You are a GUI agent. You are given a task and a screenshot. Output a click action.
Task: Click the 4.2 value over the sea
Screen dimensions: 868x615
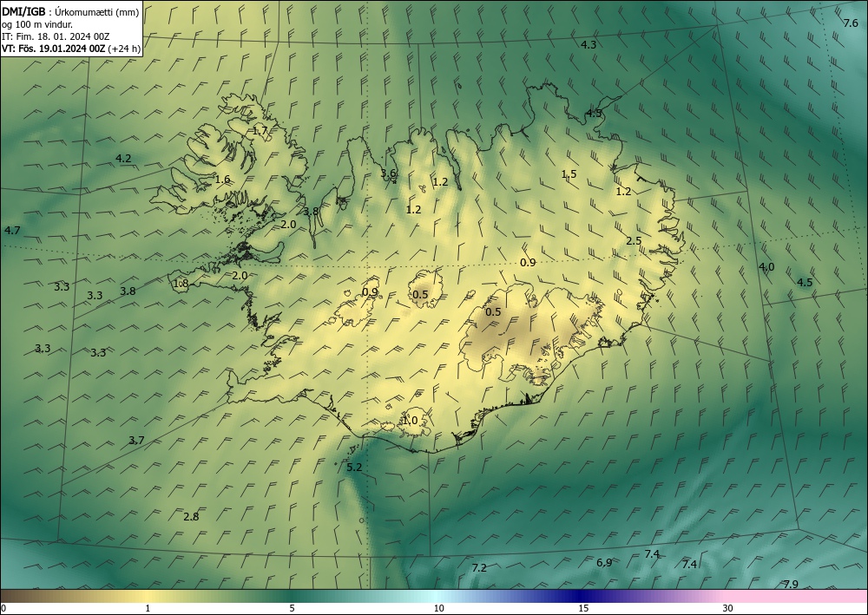click(123, 159)
